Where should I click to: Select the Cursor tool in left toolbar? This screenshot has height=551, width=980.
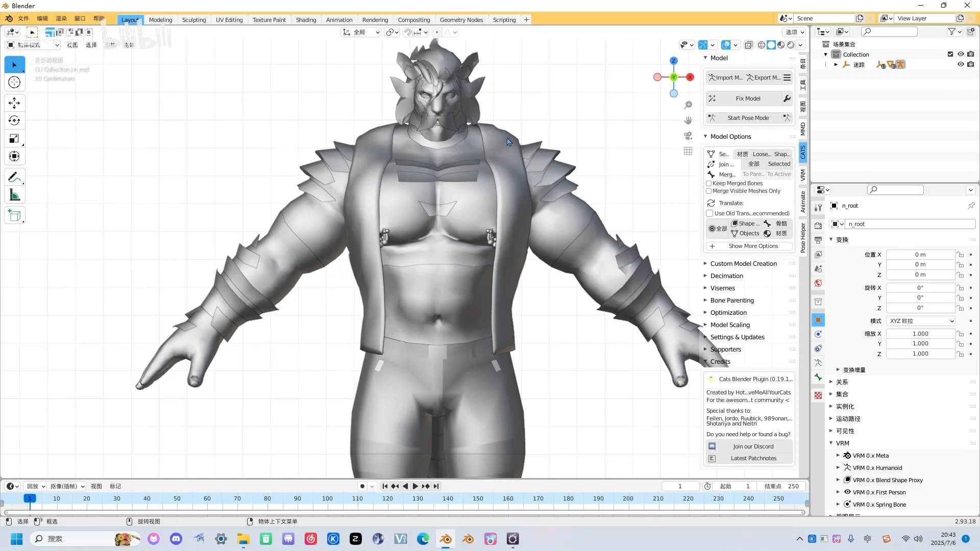pyautogui.click(x=14, y=82)
